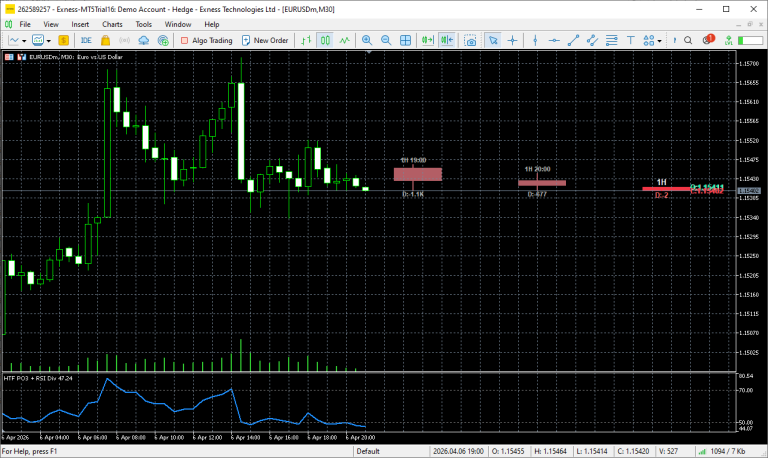Click the search magnifier icon

point(688,40)
